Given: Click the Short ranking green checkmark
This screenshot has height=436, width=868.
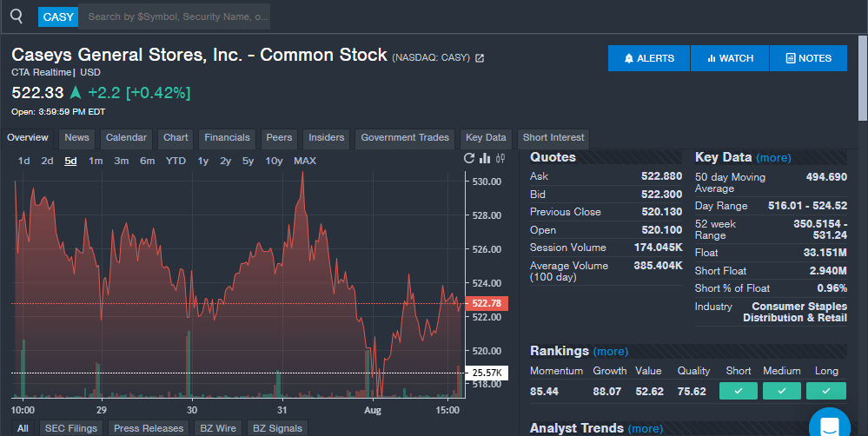Looking at the screenshot, I should coord(739,391).
